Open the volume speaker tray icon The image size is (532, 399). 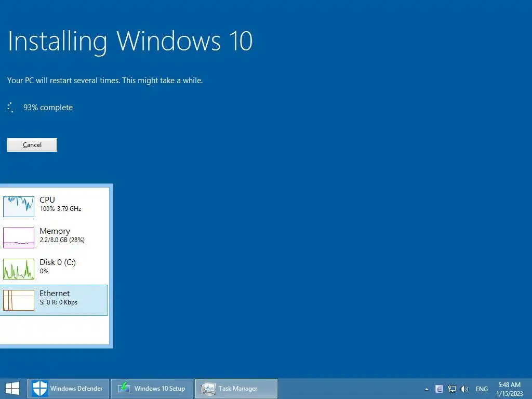pos(464,389)
